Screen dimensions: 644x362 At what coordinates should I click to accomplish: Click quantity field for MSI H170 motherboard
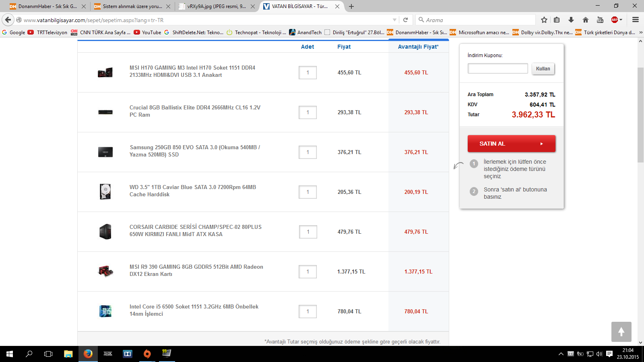308,72
